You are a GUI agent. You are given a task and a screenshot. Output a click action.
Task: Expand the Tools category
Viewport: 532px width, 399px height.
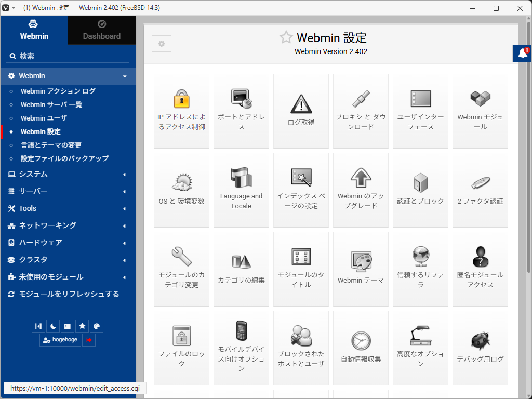[x=68, y=208]
